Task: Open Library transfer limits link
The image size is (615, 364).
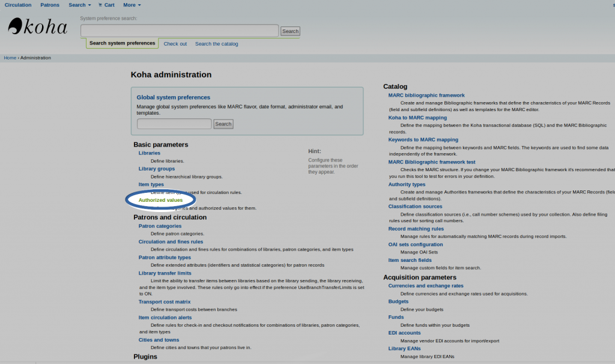Action: coord(165,273)
